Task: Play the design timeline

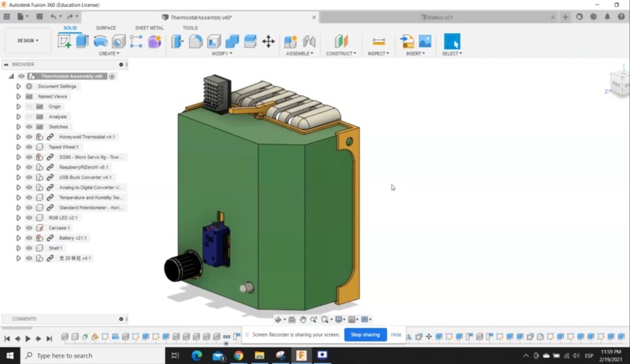Action: pos(27,338)
